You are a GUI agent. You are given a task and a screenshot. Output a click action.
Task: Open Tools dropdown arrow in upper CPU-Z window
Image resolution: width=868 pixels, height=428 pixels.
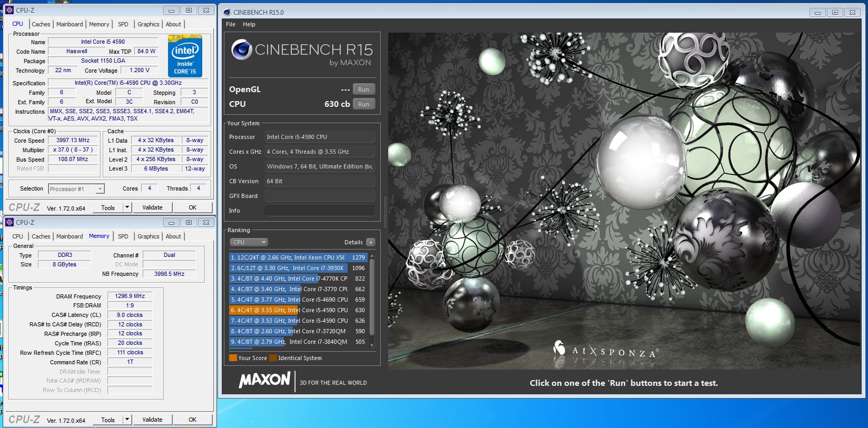[127, 207]
